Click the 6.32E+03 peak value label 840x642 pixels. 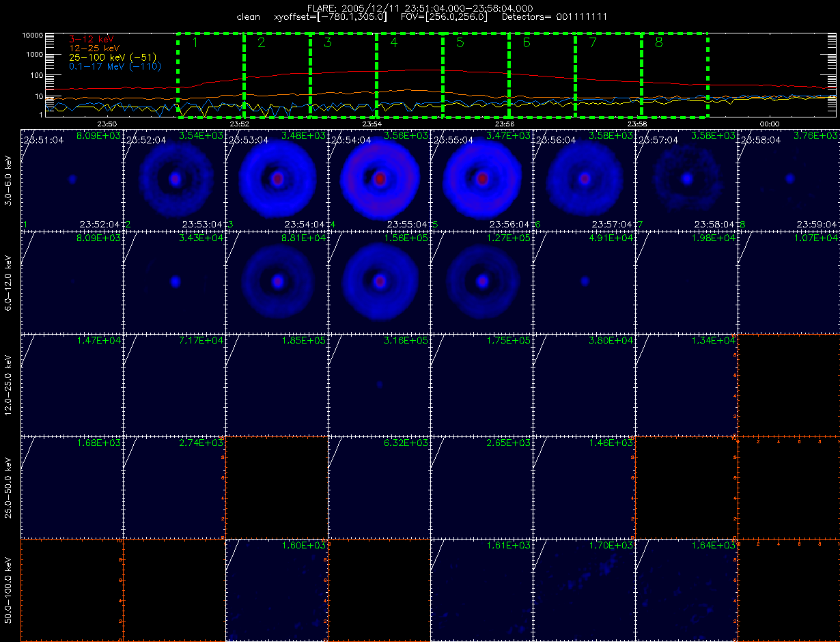pyautogui.click(x=407, y=443)
